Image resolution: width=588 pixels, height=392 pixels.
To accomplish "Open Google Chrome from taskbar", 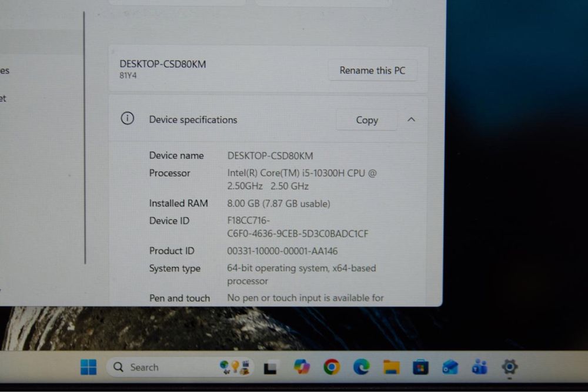I will point(332,367).
